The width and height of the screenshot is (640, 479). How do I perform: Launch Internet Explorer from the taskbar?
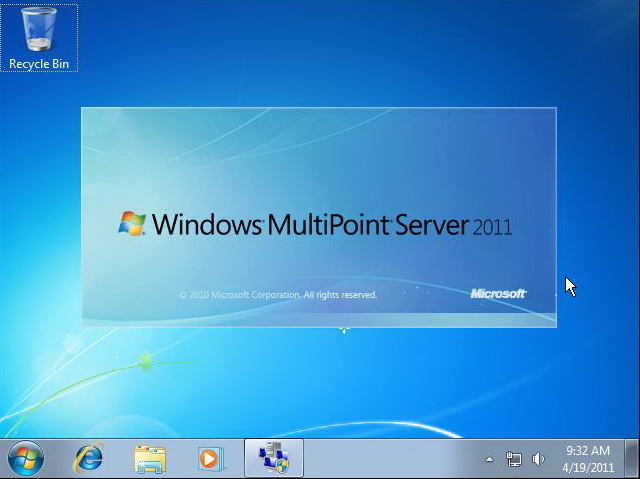point(88,458)
